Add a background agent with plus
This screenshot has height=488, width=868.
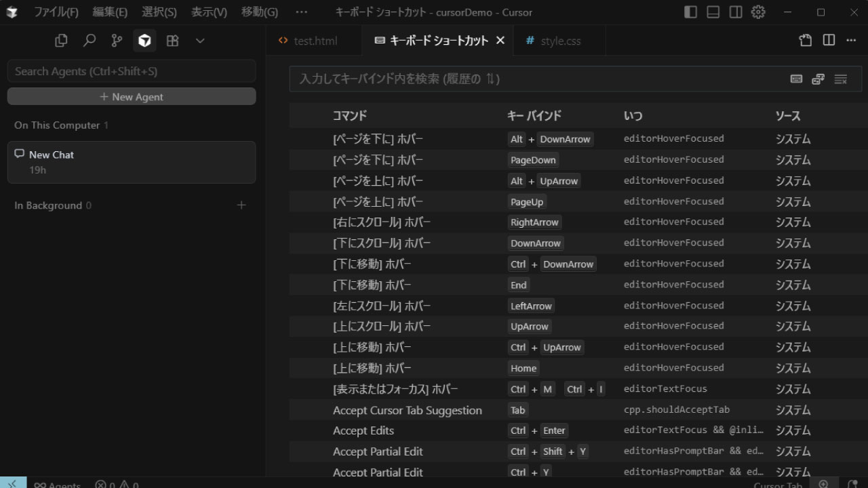point(241,205)
